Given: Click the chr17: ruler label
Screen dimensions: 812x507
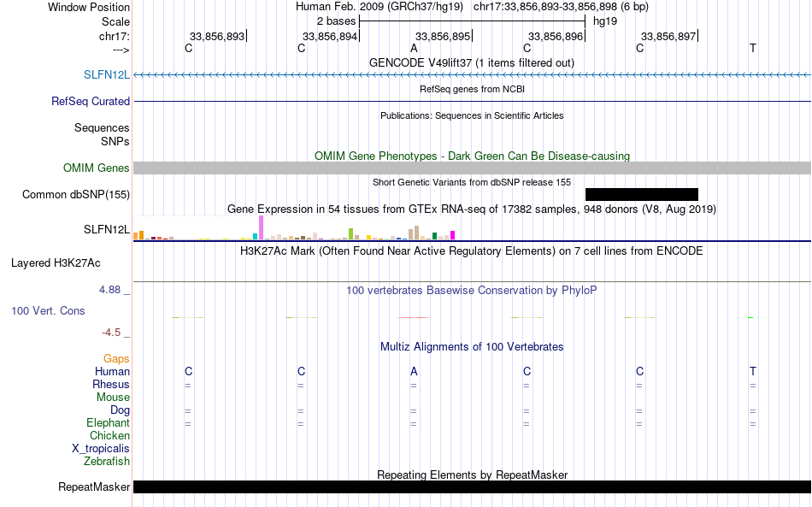Looking at the screenshot, I should pyautogui.click(x=115, y=36).
